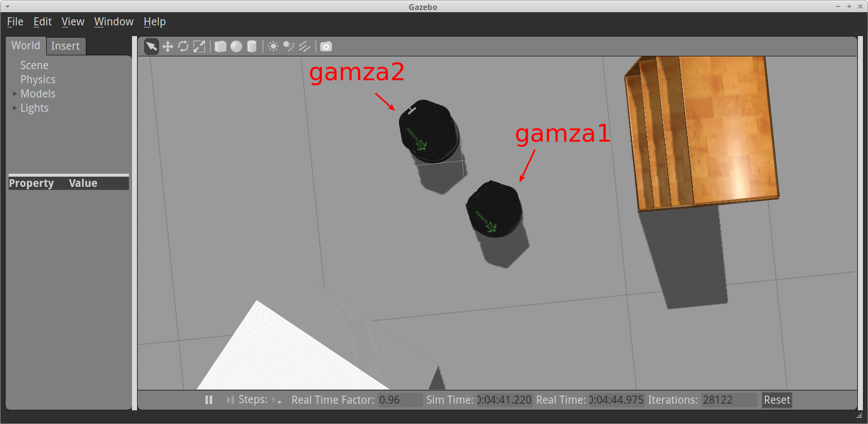Pause the simulation
The height and width of the screenshot is (424, 868).
coord(209,400)
